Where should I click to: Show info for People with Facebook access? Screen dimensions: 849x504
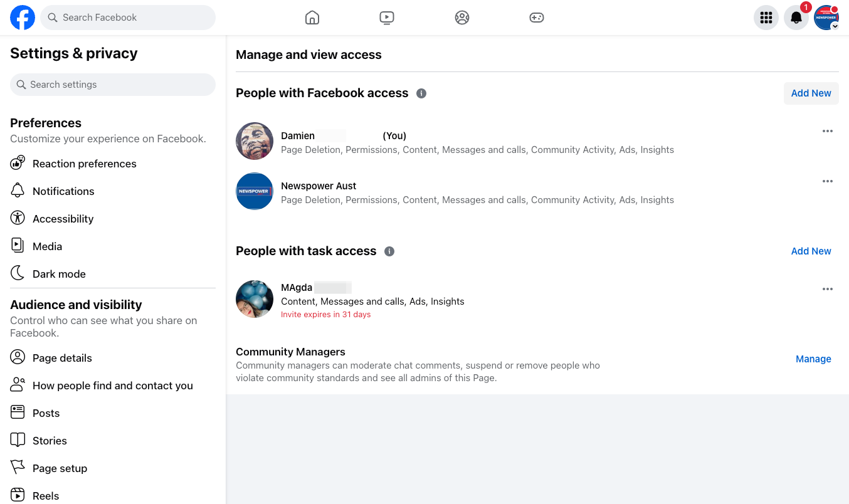click(421, 93)
